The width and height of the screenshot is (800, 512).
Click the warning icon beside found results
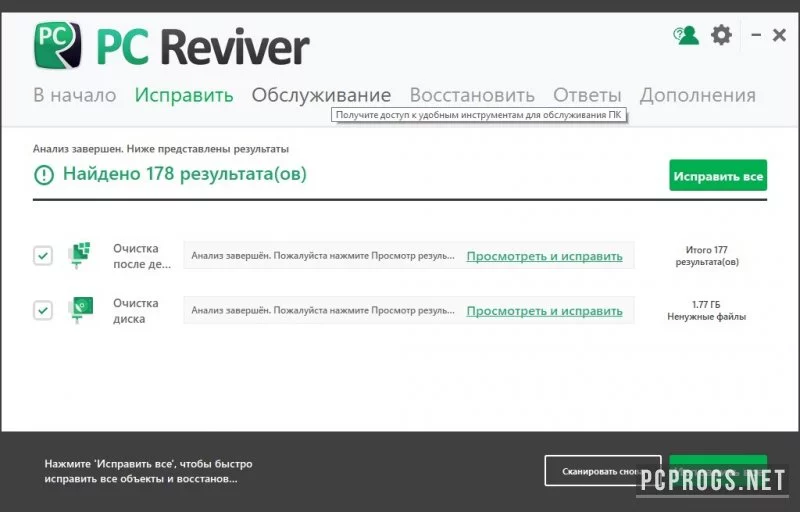pyautogui.click(x=44, y=175)
